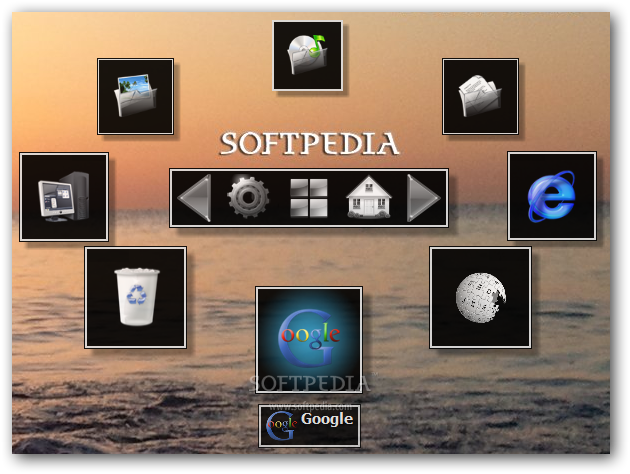Click the four-squares grid icon
The image size is (630, 474).
coord(309,198)
